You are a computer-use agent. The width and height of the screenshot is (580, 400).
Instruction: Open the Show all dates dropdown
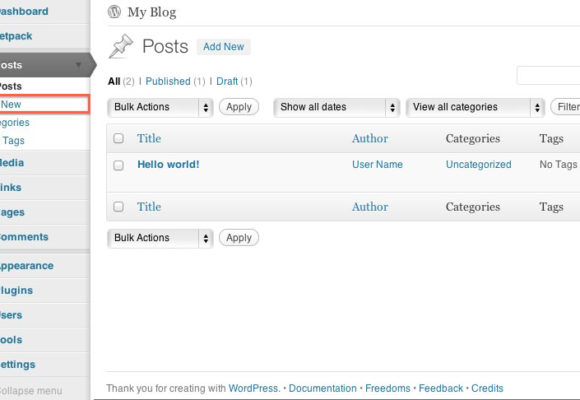coord(337,107)
